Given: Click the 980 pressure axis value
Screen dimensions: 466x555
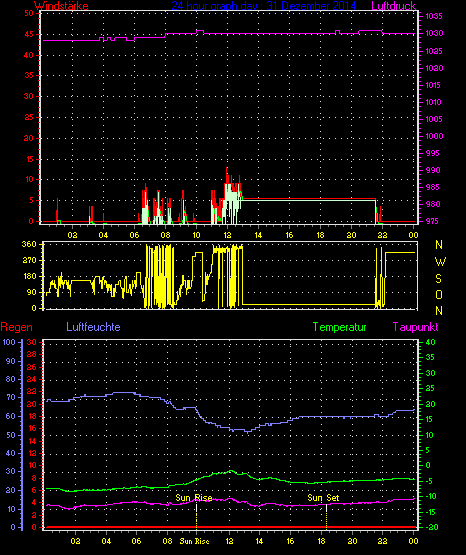Looking at the screenshot, I should click(434, 204).
